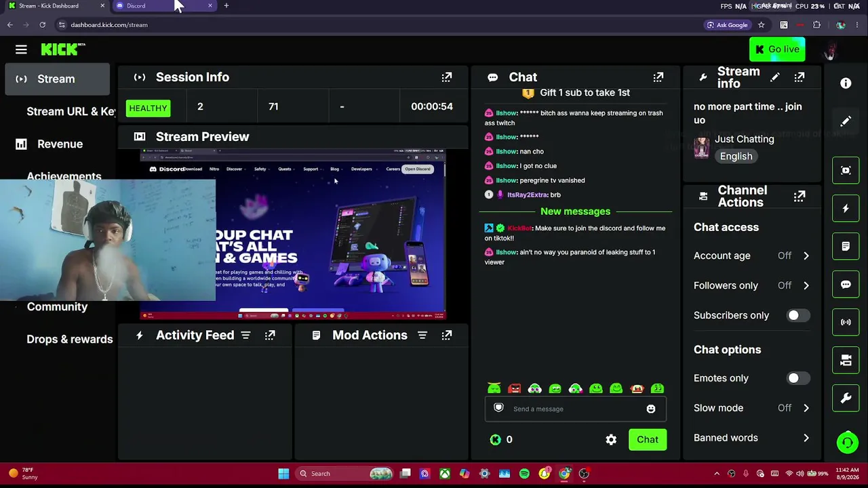This screenshot has height=488, width=868.
Task: Click the lightning bolt icon in right sidebar
Action: 846,209
